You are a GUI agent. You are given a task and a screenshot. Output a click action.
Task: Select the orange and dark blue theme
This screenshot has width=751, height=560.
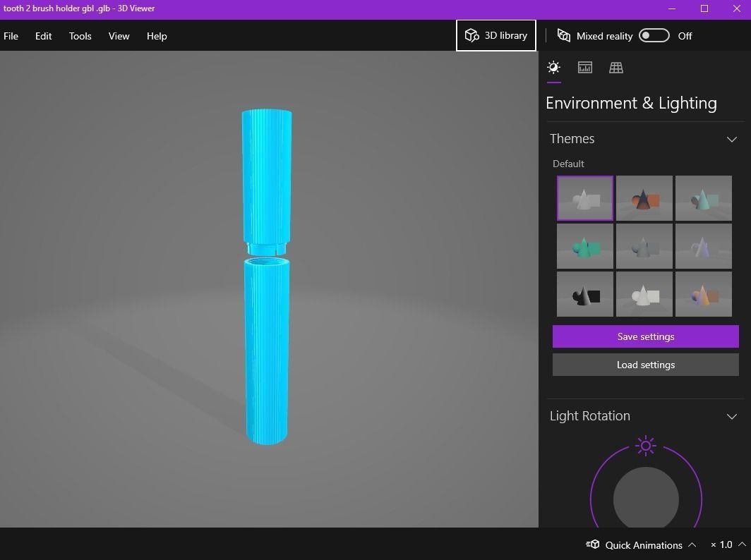644,198
